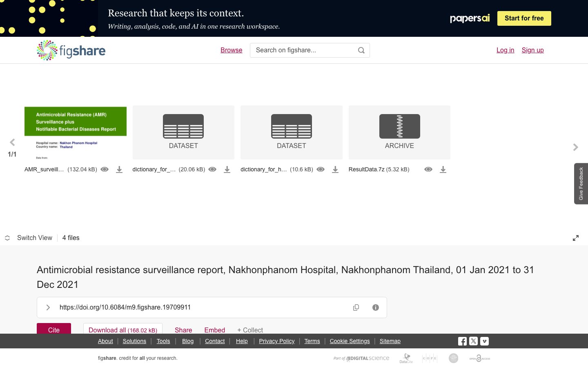
Task: Open Cookie Settings in footer
Action: point(350,341)
